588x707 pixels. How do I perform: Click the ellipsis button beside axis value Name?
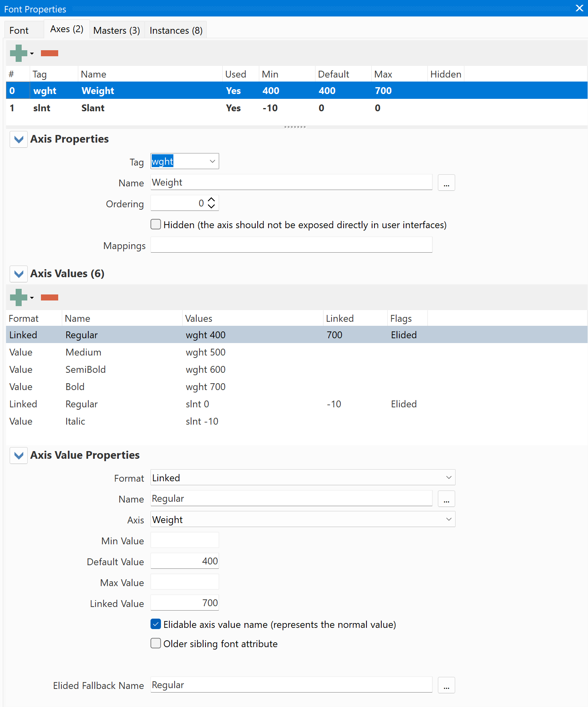coord(446,499)
